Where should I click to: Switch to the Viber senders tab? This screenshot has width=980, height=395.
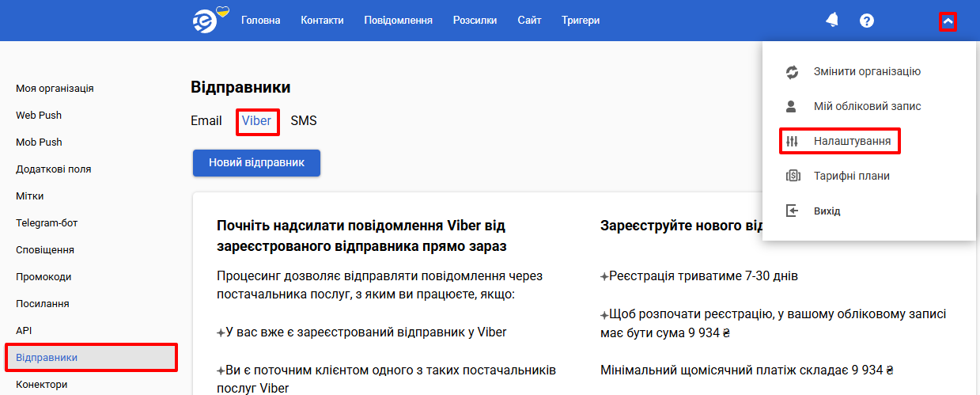[x=256, y=121]
